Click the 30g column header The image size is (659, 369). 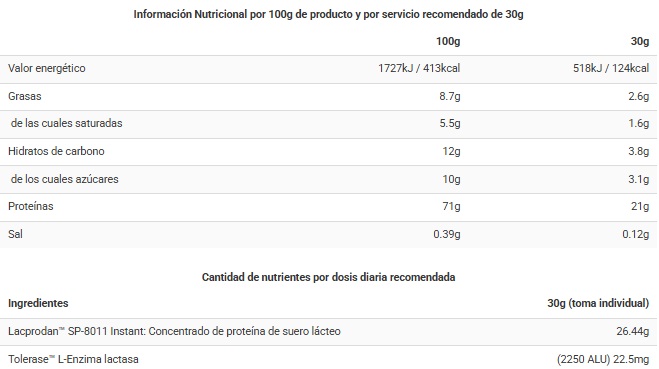point(640,41)
